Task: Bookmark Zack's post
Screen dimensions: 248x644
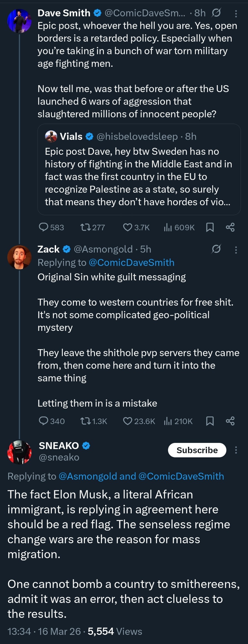Action: (210, 421)
